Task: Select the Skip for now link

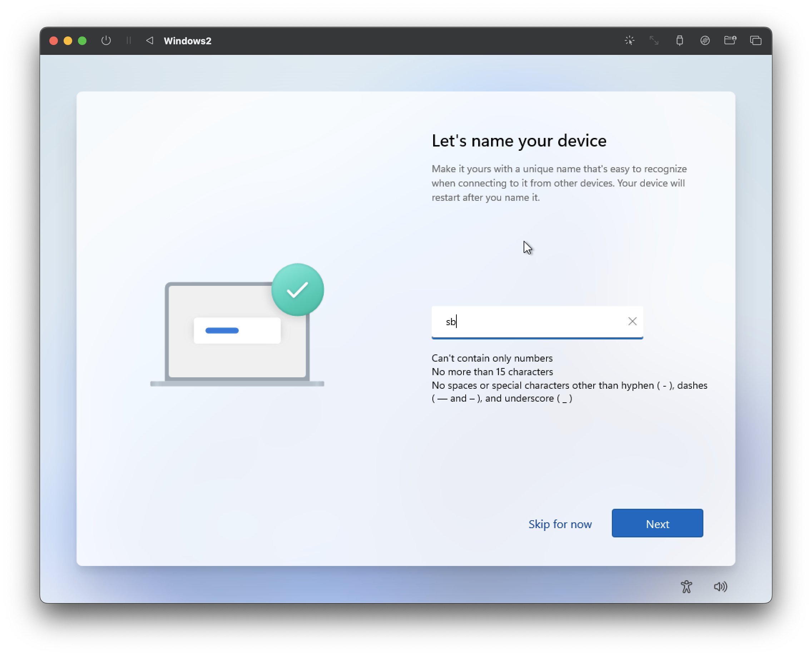Action: [x=560, y=524]
